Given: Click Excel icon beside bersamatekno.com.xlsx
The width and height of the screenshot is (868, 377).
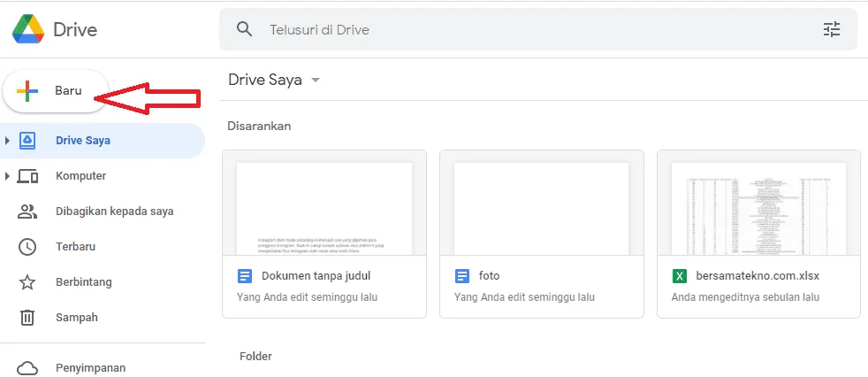Looking at the screenshot, I should 679,275.
